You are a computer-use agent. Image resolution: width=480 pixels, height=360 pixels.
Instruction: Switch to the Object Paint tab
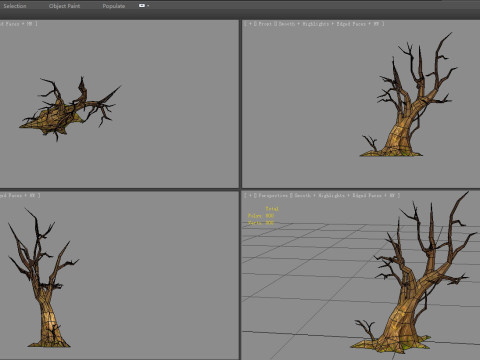pos(64,6)
